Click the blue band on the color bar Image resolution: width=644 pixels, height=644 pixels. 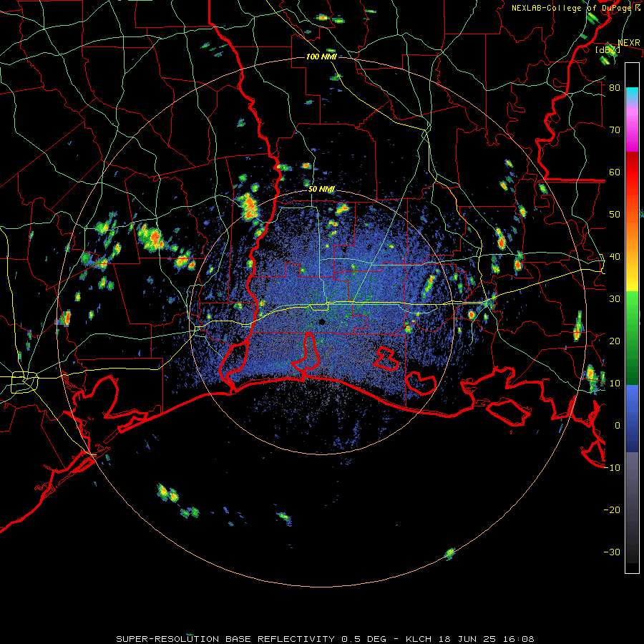(x=632, y=419)
